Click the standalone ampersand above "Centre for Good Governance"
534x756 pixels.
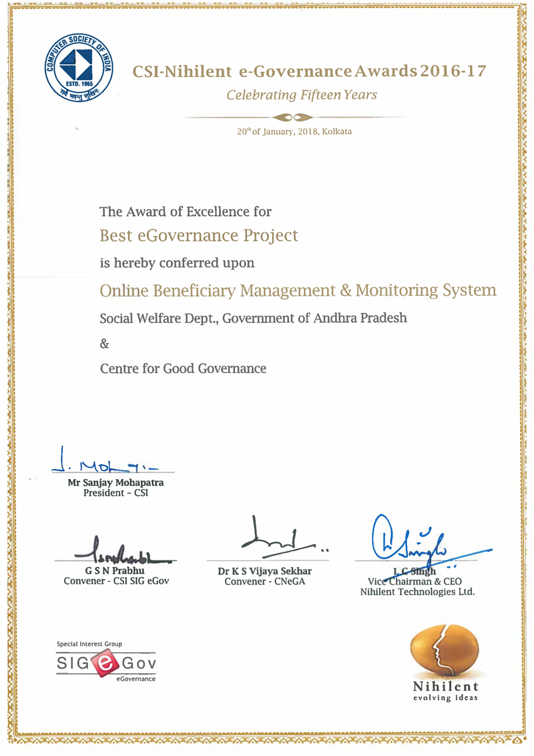pyautogui.click(x=105, y=344)
